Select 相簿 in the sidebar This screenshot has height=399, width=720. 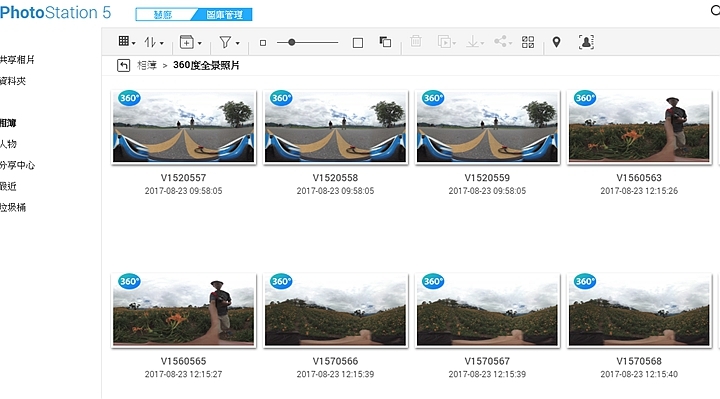pos(8,123)
